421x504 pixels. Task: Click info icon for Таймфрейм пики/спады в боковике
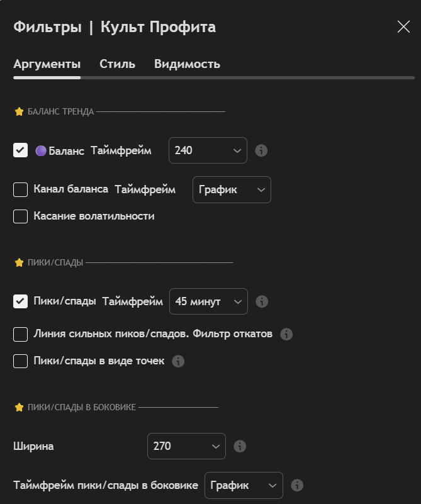coord(298,485)
